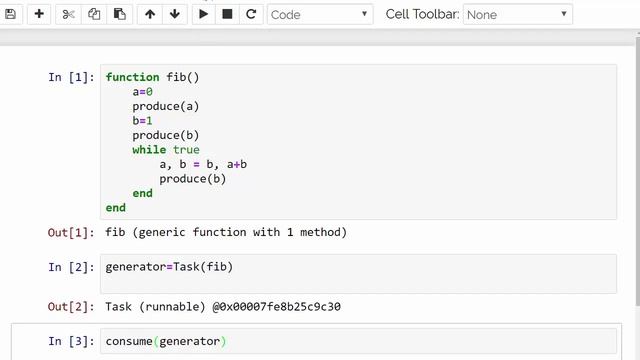Move the cell down with the down arrow
The height and width of the screenshot is (360, 640).
[175, 14]
